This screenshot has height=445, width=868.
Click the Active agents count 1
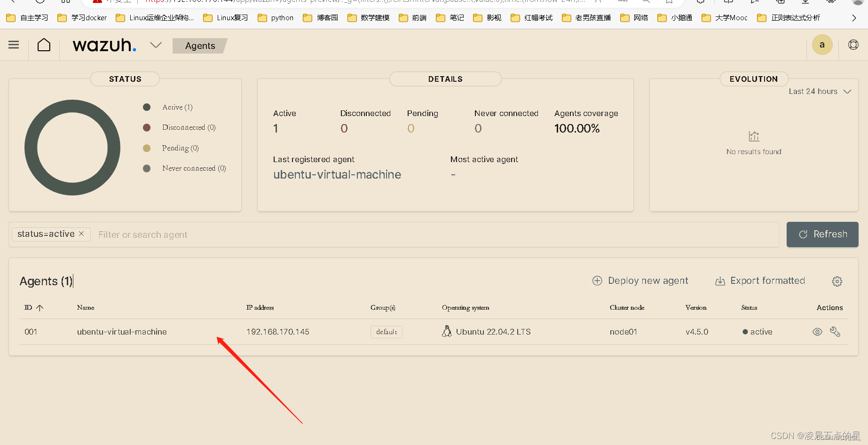tap(276, 128)
